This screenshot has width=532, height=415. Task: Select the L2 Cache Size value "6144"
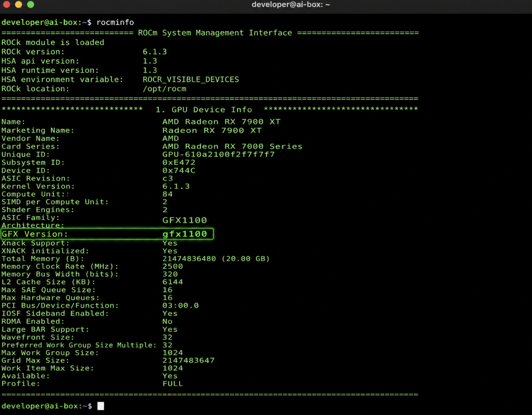[x=173, y=282]
